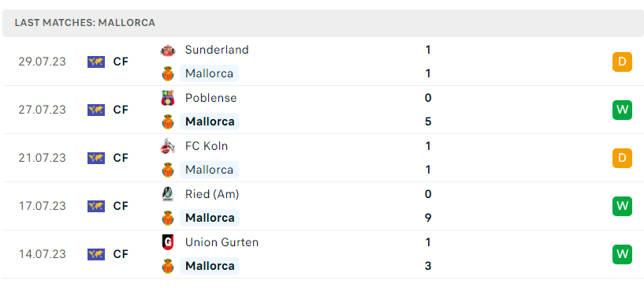Click Mallorca crest in the Ried match

168,218
